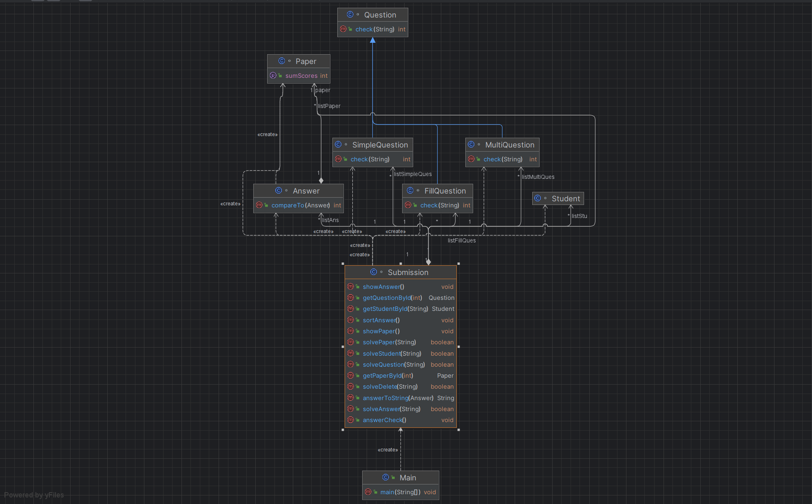Click the method icon beside getPaperById(int)

[350, 376]
